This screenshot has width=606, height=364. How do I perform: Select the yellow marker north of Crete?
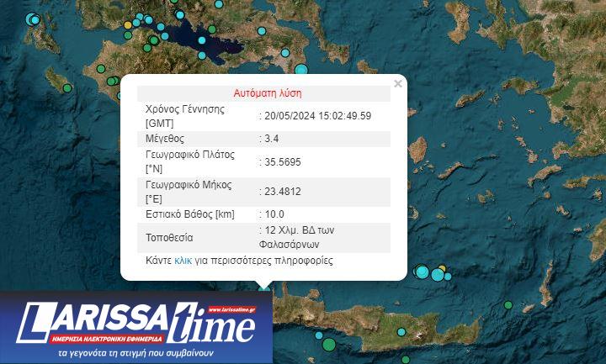(x=443, y=270)
